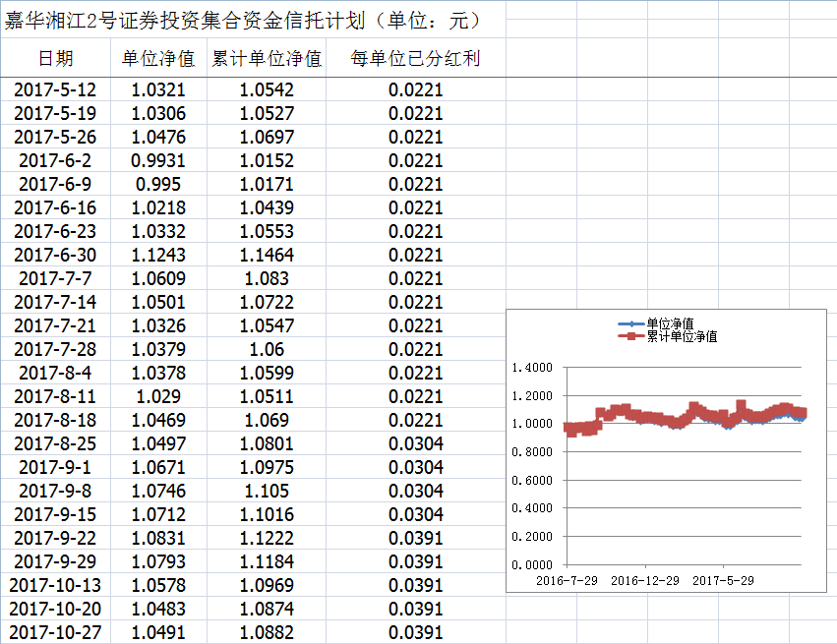Select the date cell 2017-5-12
The width and height of the screenshot is (837, 644).
coord(55,89)
